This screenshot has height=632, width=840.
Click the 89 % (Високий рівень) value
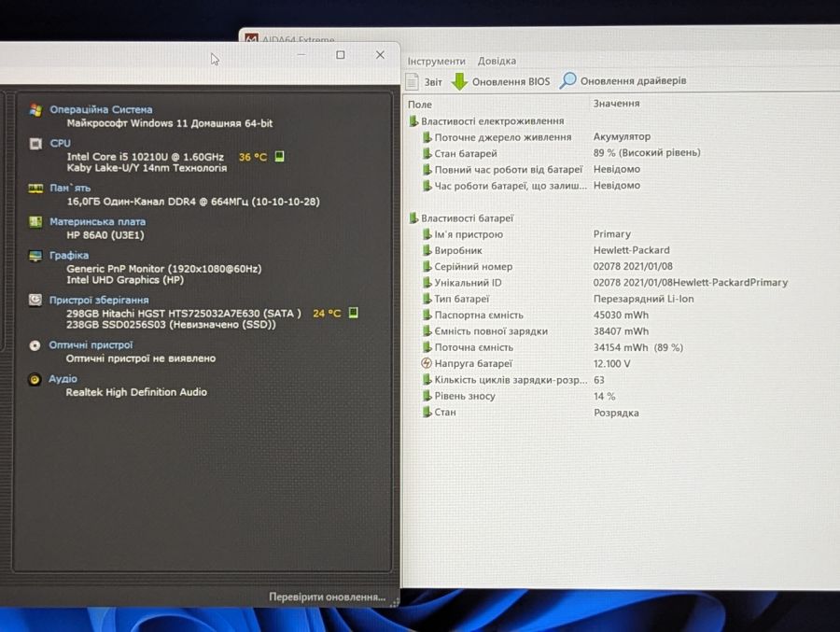[x=647, y=153]
